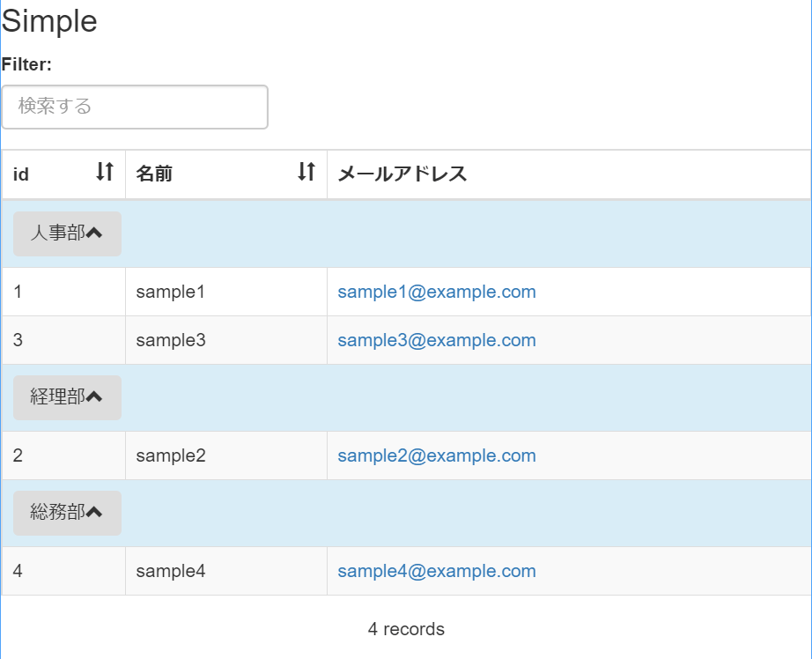The width and height of the screenshot is (812, 659).
Task: Select the sample2 name cell
Action: click(x=170, y=455)
